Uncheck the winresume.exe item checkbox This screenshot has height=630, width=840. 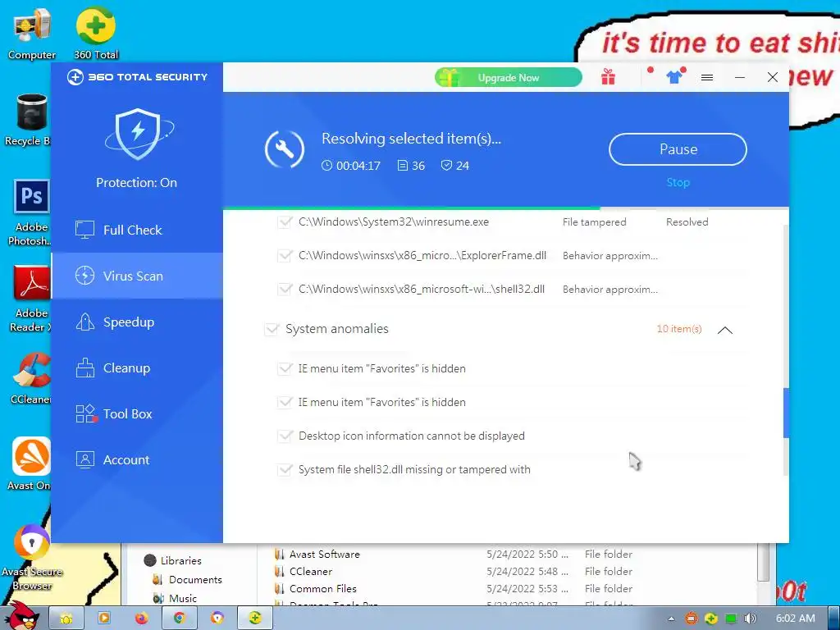285,221
